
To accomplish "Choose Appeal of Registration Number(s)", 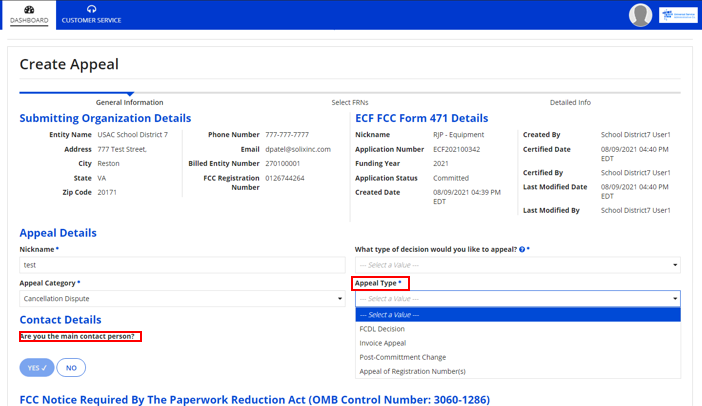I will click(x=412, y=372).
